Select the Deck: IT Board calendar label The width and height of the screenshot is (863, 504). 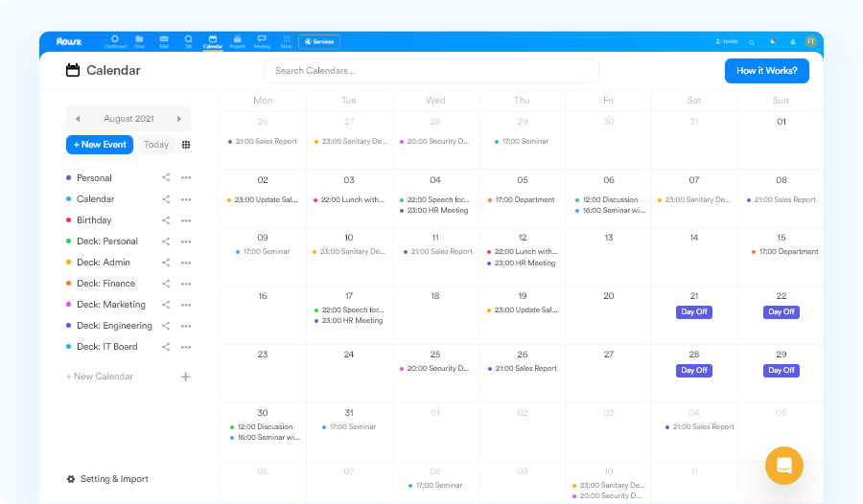[x=107, y=347]
